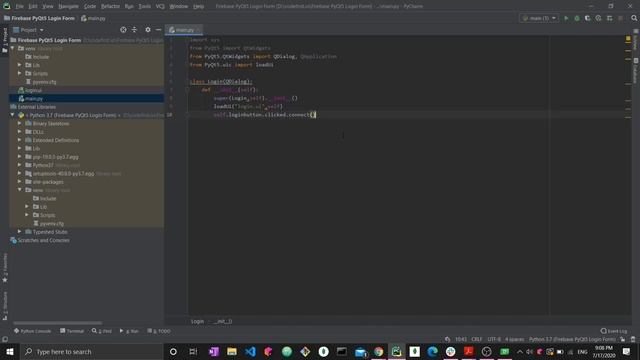640x360 pixels.
Task: Collapse the Python 3.7 interpreter node
Action: point(13,115)
